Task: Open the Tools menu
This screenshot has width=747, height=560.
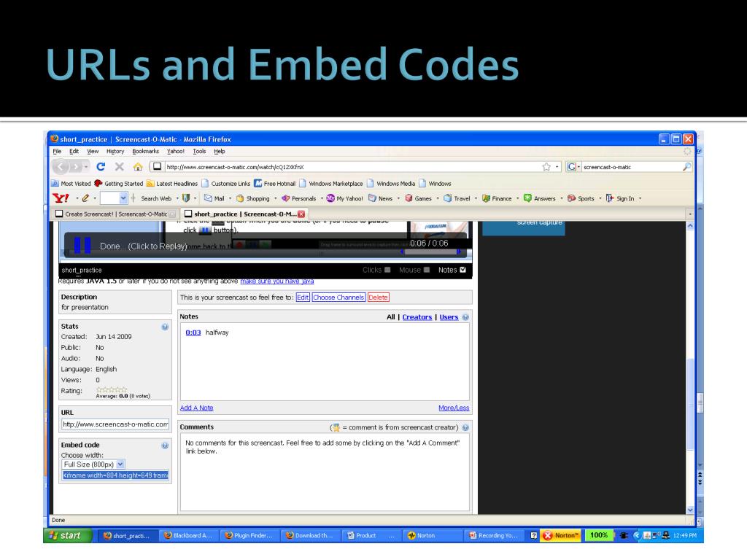Action: click(199, 152)
